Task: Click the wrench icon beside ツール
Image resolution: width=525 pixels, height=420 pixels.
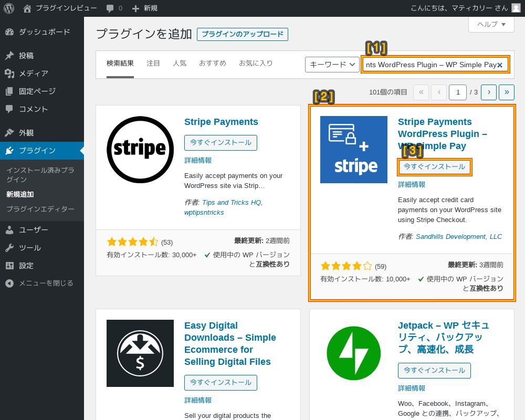Action: pyautogui.click(x=9, y=248)
